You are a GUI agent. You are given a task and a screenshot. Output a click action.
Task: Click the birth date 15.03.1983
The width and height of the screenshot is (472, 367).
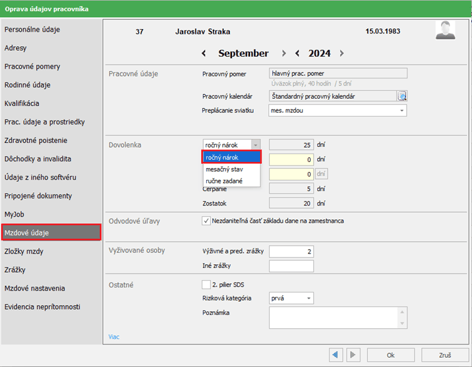click(383, 31)
